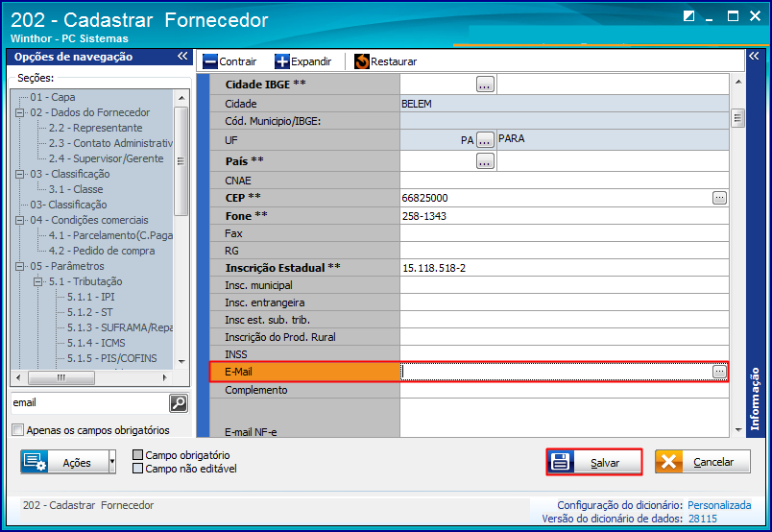The image size is (772, 532).
Task: Click the Expandir plus icon
Action: [282, 61]
